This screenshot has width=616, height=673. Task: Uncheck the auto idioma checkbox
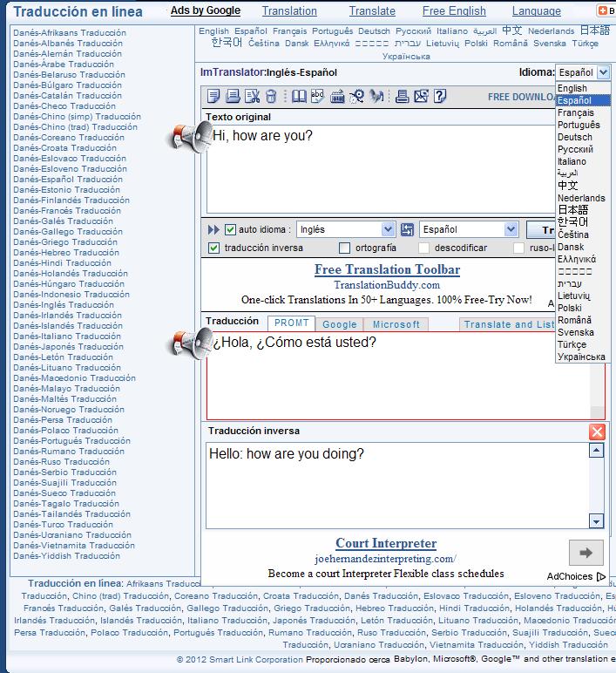click(231, 230)
